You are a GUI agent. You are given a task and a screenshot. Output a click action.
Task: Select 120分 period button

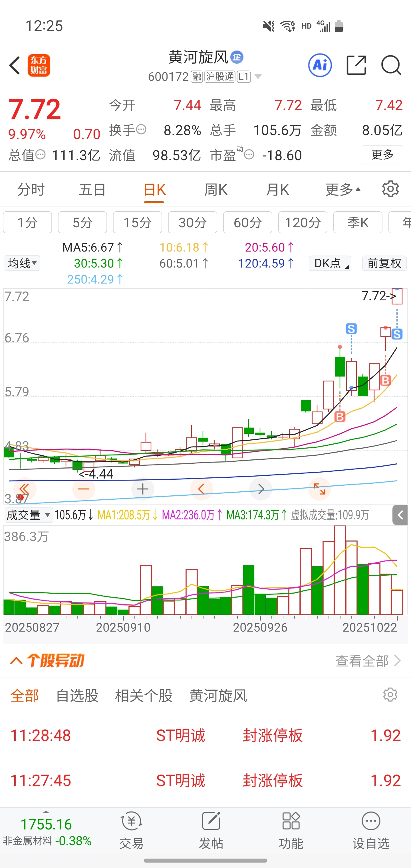tap(303, 222)
